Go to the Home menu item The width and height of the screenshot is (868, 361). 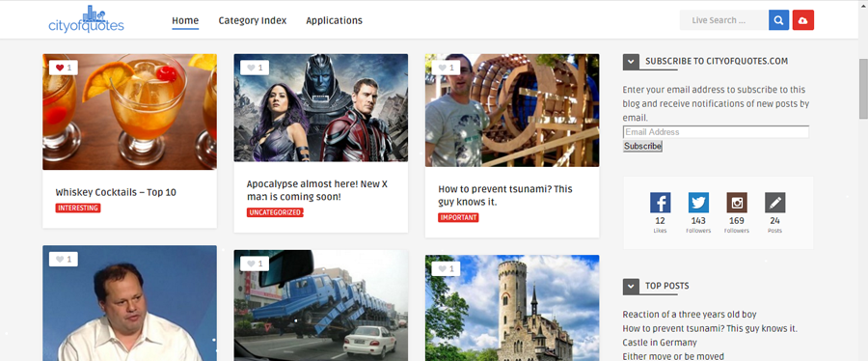pos(185,21)
